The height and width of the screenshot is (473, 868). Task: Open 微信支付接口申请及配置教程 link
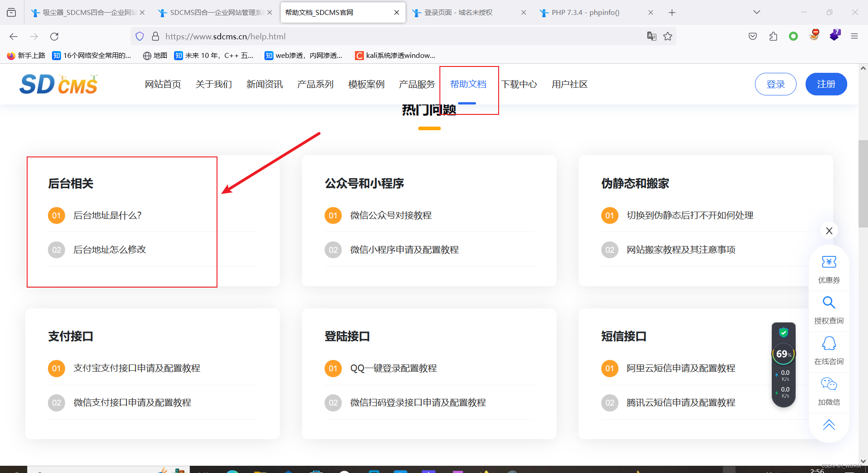click(132, 402)
